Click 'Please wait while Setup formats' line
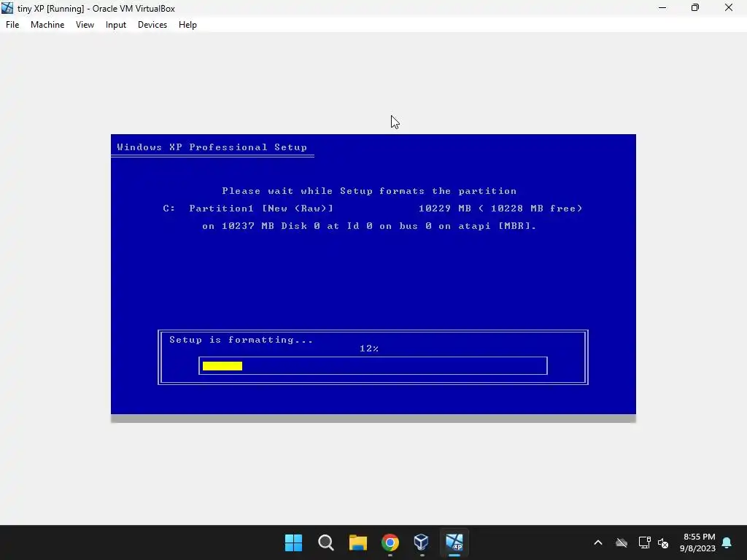Screen dimensions: 747x560 369,191
